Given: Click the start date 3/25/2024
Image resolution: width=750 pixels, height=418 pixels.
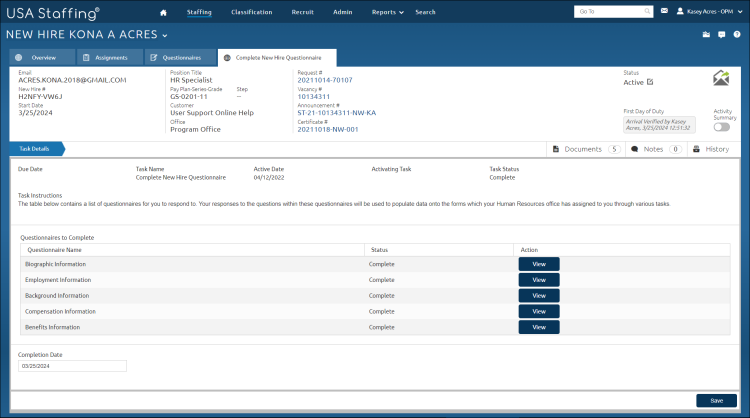Looking at the screenshot, I should [35, 113].
